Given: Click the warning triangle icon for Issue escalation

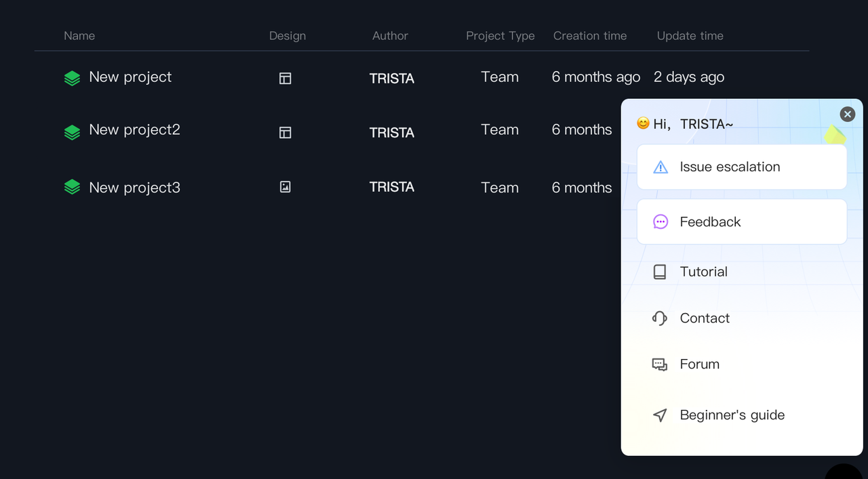Looking at the screenshot, I should point(660,167).
